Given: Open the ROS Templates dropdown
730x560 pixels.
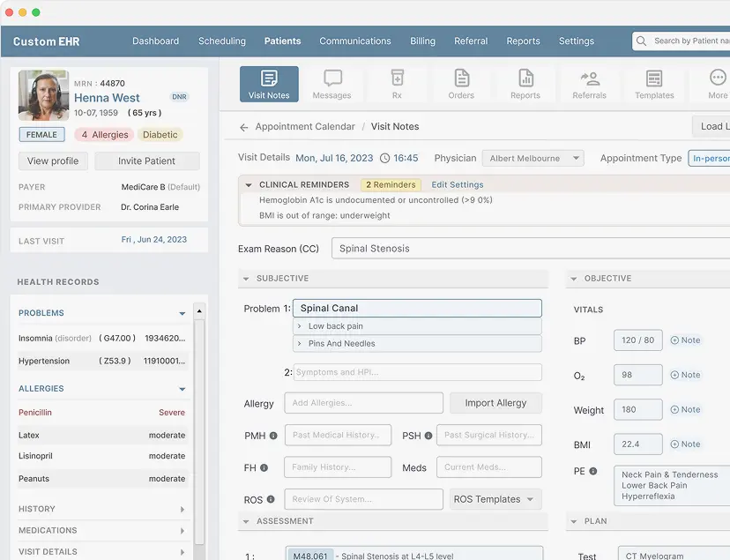Looking at the screenshot, I should [x=495, y=498].
